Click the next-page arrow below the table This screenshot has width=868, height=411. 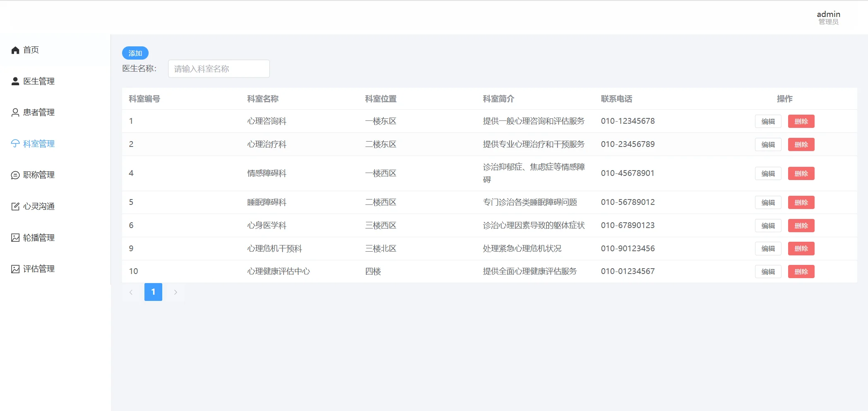[x=176, y=292]
